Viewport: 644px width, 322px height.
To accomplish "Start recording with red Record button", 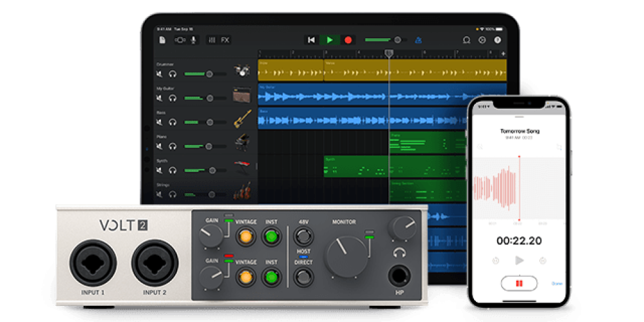I will pyautogui.click(x=348, y=40).
